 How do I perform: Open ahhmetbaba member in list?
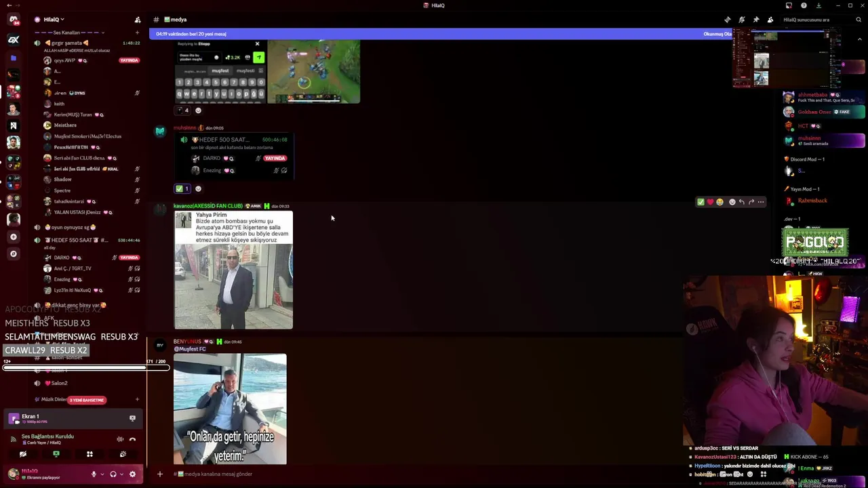(824, 97)
